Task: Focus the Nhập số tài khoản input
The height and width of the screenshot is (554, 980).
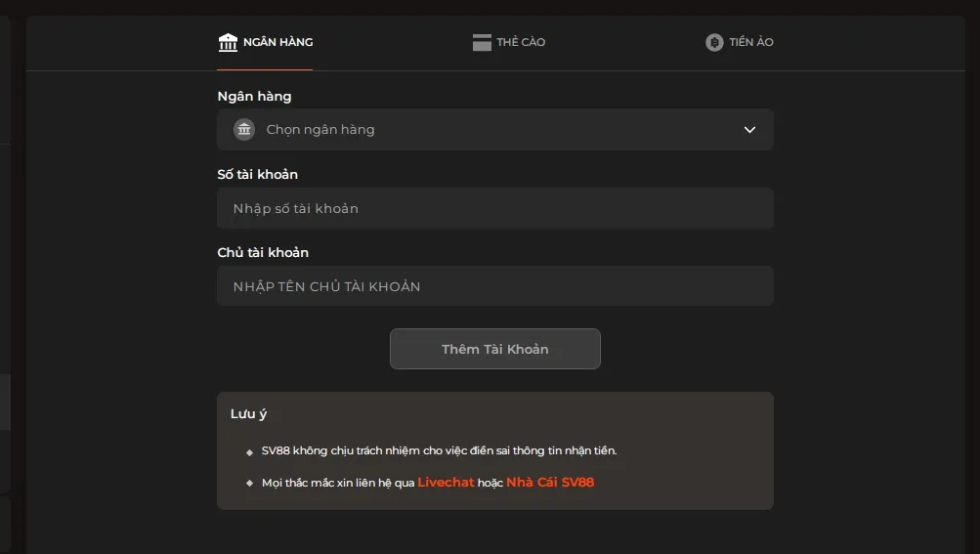Action: [x=495, y=208]
